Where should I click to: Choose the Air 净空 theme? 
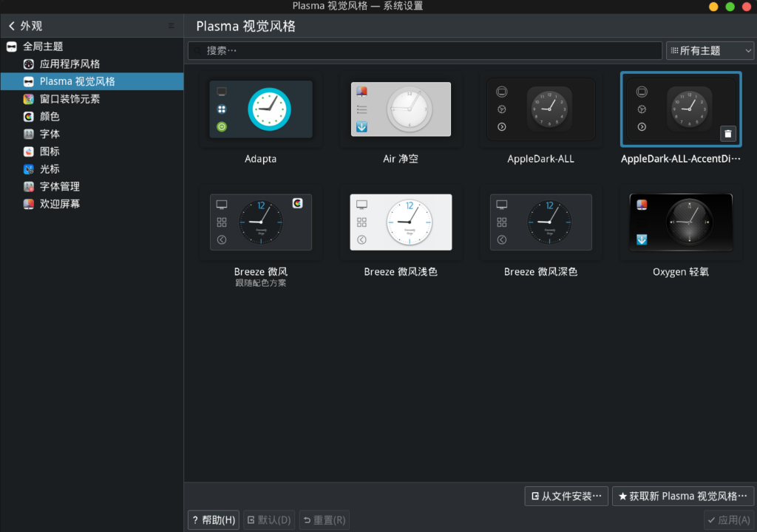pyautogui.click(x=401, y=109)
